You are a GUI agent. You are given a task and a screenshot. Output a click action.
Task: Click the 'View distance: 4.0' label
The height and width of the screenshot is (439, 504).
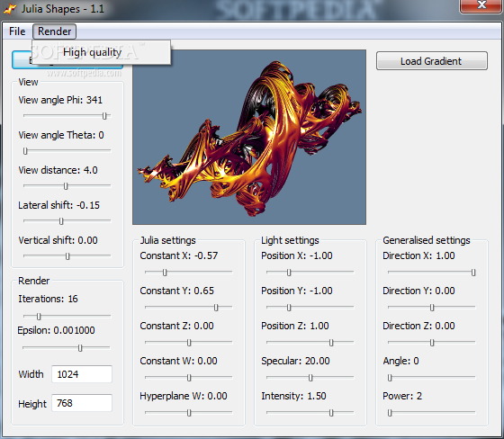[x=58, y=170]
